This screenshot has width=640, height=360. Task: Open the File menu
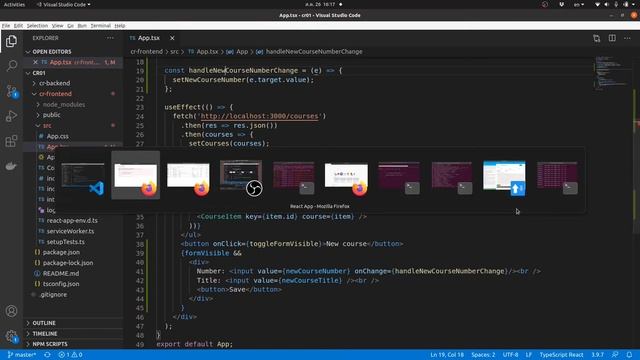click(6, 26)
